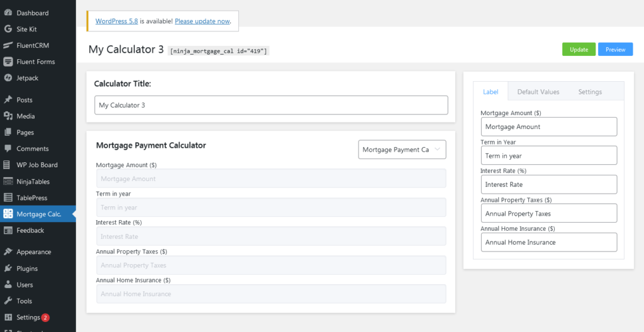Click the Plugins plug icon

point(8,268)
